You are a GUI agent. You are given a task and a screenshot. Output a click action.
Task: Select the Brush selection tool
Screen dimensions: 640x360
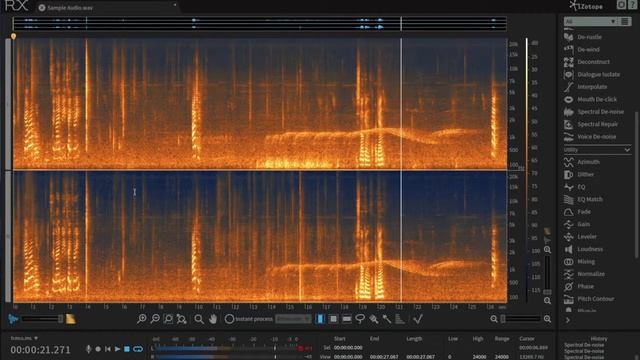[373, 319]
